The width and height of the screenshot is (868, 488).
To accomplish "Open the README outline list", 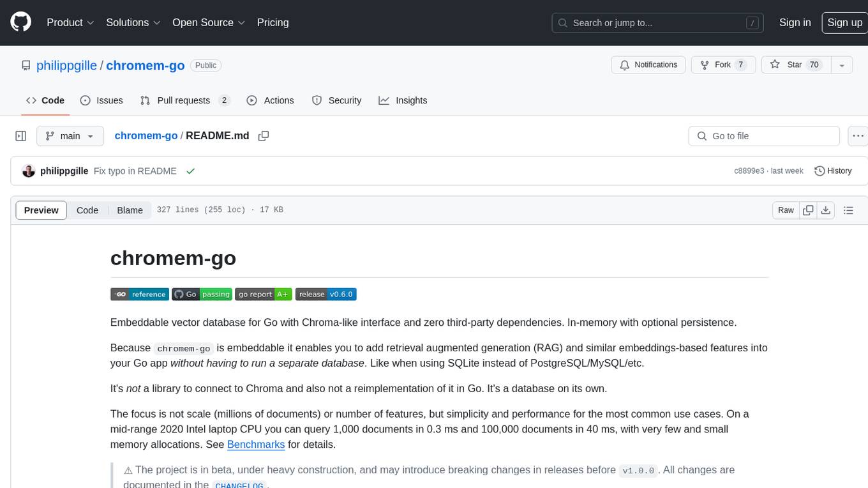I will (848, 210).
